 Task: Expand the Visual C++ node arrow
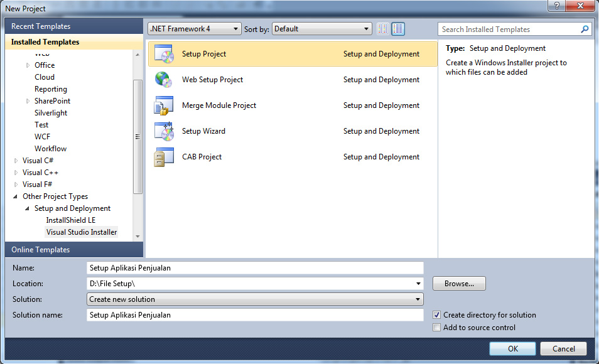click(16, 172)
